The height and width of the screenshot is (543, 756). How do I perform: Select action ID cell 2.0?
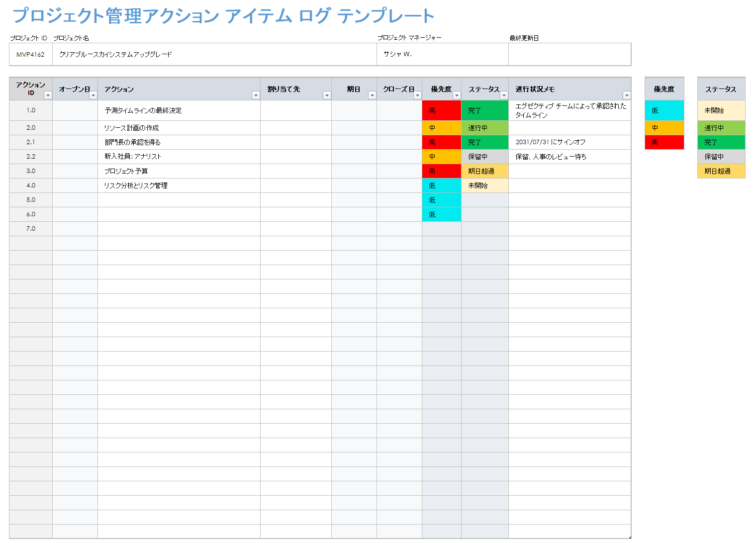pos(31,128)
